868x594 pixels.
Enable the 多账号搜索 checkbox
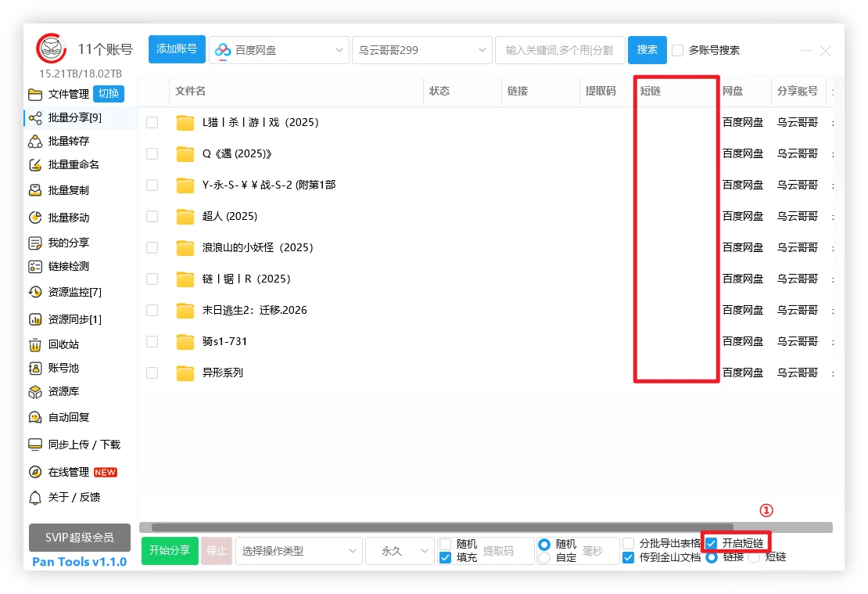point(678,50)
